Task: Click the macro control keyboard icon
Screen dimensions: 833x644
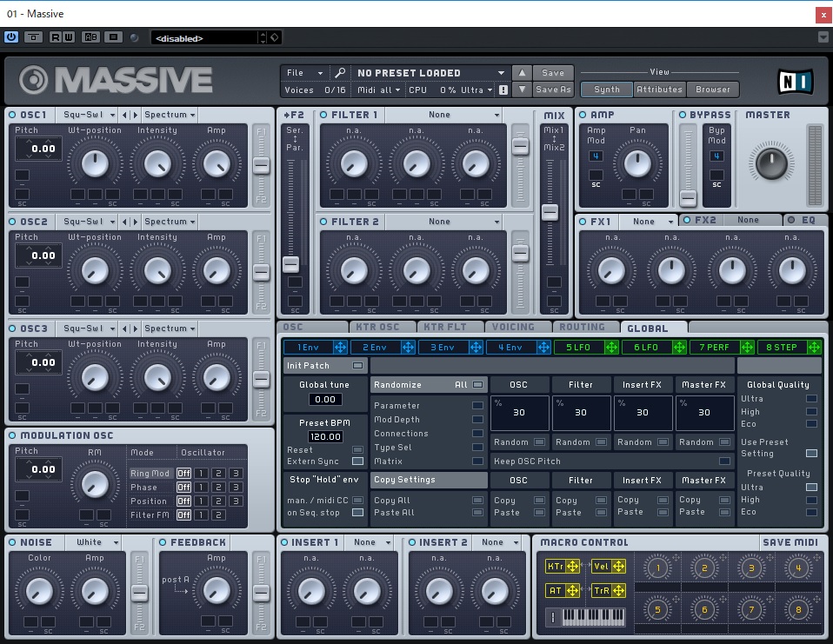Action: pyautogui.click(x=593, y=616)
